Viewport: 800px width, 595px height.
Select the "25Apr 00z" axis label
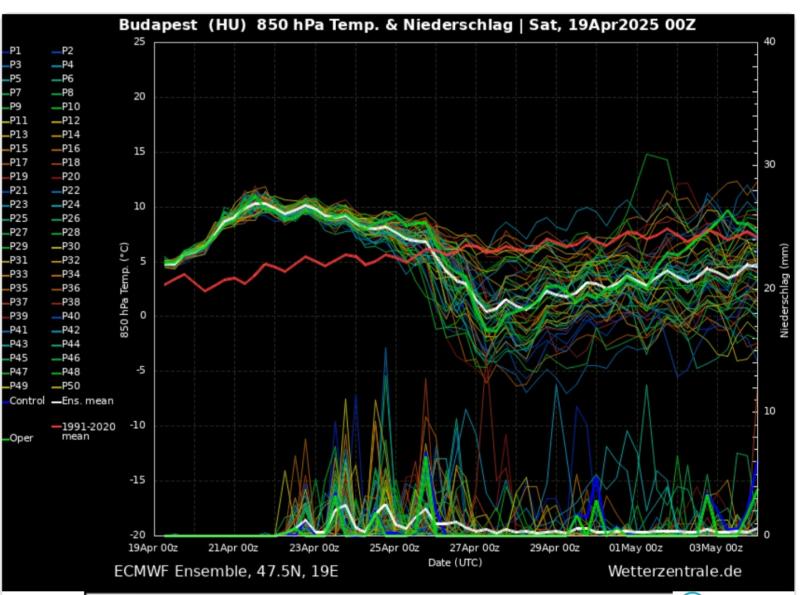(394, 548)
